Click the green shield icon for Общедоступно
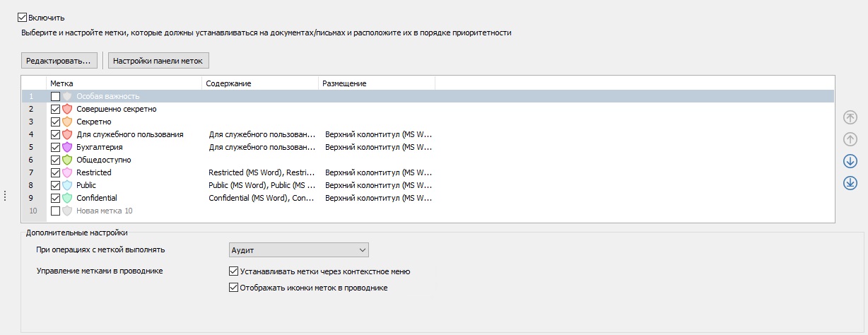 [x=68, y=160]
